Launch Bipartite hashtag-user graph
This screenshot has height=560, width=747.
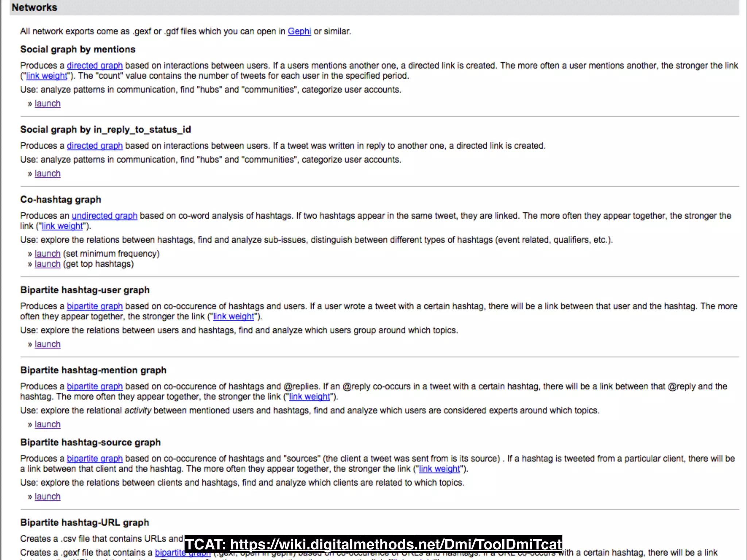point(47,344)
